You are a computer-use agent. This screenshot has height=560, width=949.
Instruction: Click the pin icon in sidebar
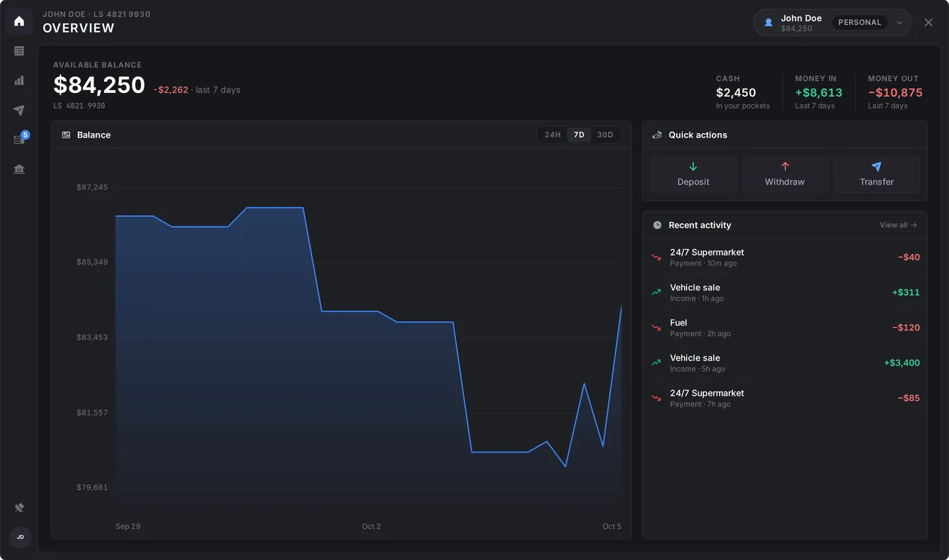pos(19,507)
